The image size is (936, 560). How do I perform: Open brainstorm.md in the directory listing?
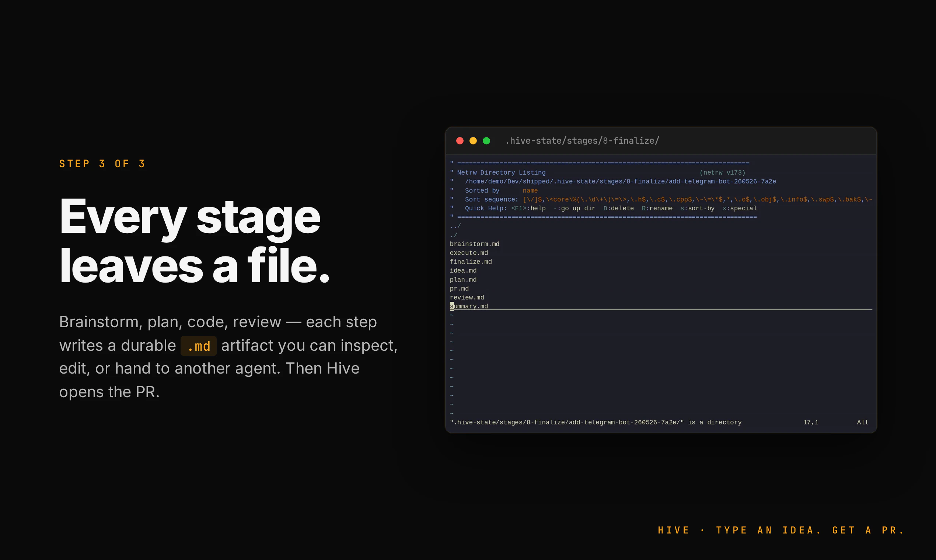(x=474, y=244)
